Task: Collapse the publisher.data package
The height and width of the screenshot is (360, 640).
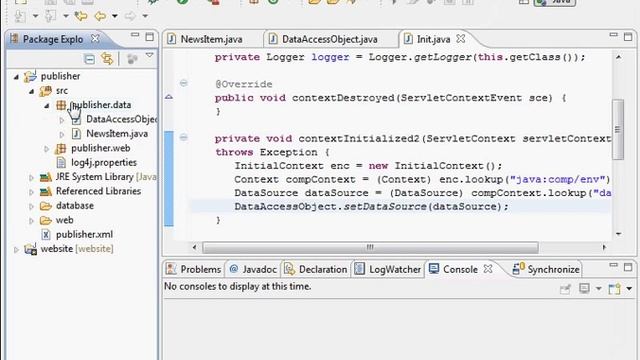Action: (x=47, y=105)
